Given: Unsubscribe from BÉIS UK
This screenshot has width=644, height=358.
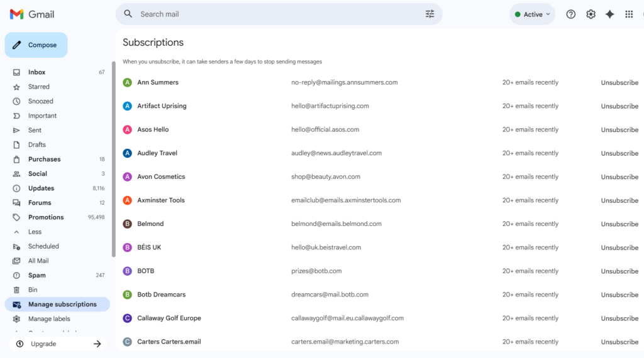Looking at the screenshot, I should [619, 247].
